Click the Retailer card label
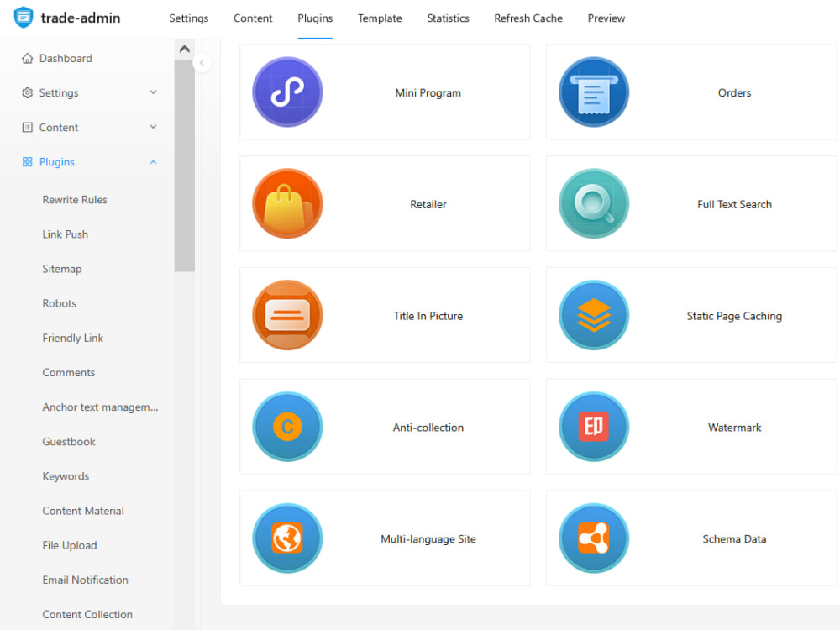Image resolution: width=840 pixels, height=630 pixels. [x=428, y=204]
